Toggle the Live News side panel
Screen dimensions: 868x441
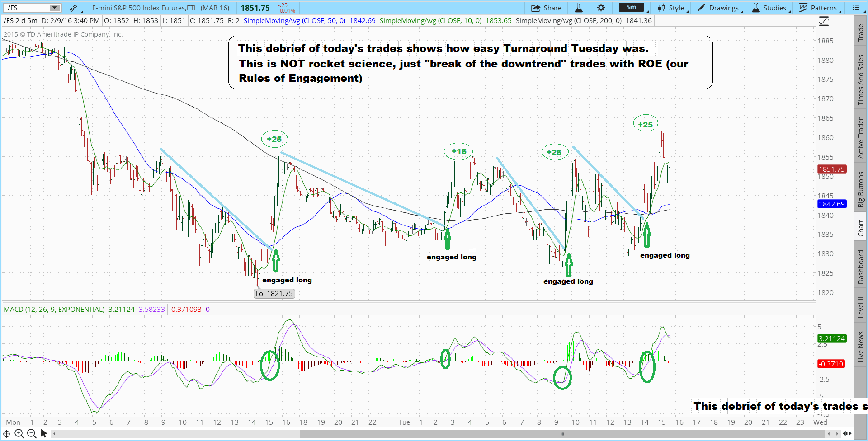click(x=861, y=347)
